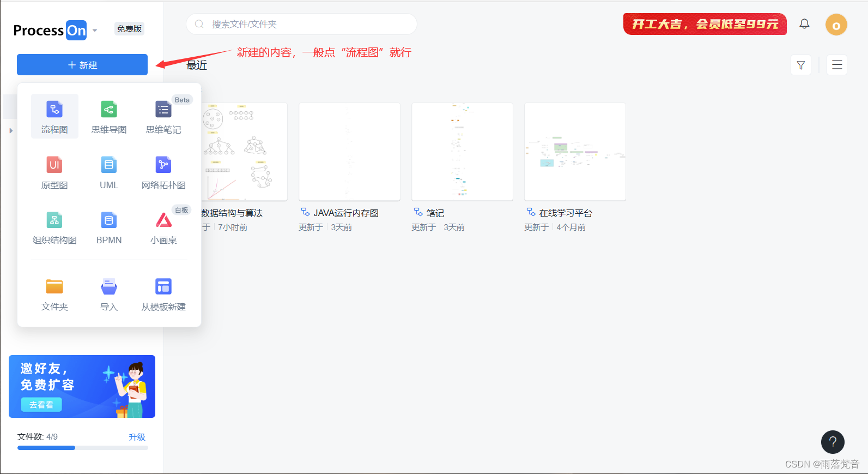Click the JAVA运行内存图 file name
This screenshot has height=474, width=868.
[346, 213]
